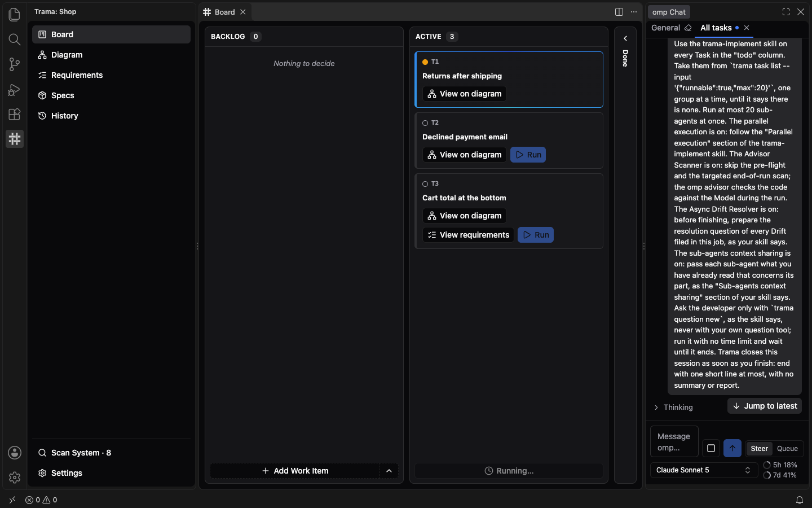Click the Trama: Shop sidebar title
812x508 pixels.
click(55, 12)
